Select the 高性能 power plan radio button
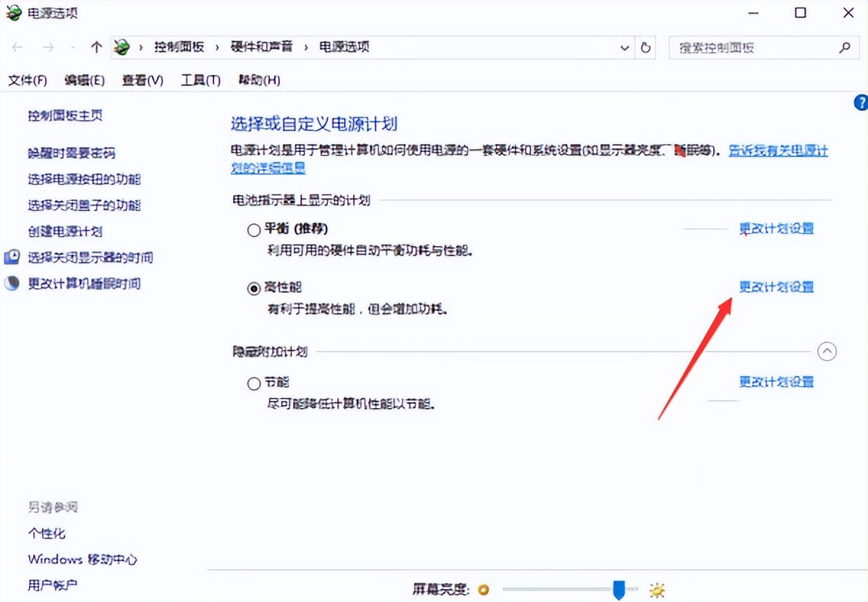 pos(254,287)
